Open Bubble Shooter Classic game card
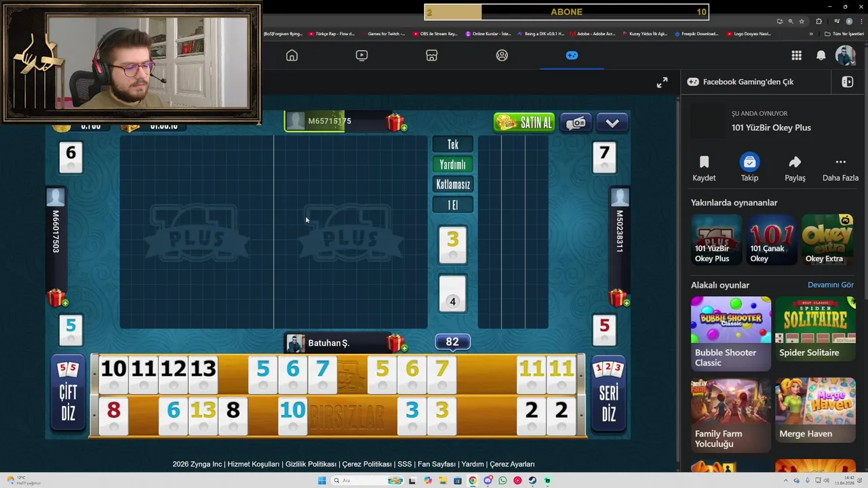The width and height of the screenshot is (868, 488). coord(730,333)
